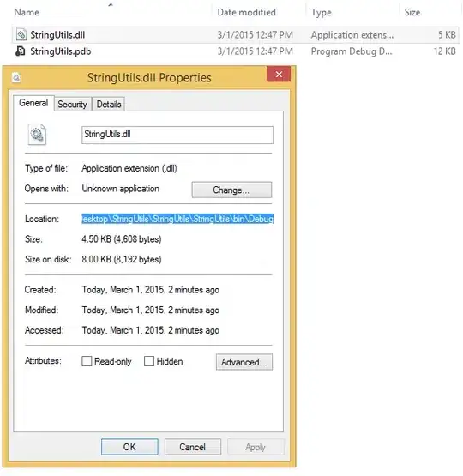The width and height of the screenshot is (463, 476).
Task: Click the 'Application extension (.dll)' type value
Action: coord(129,168)
